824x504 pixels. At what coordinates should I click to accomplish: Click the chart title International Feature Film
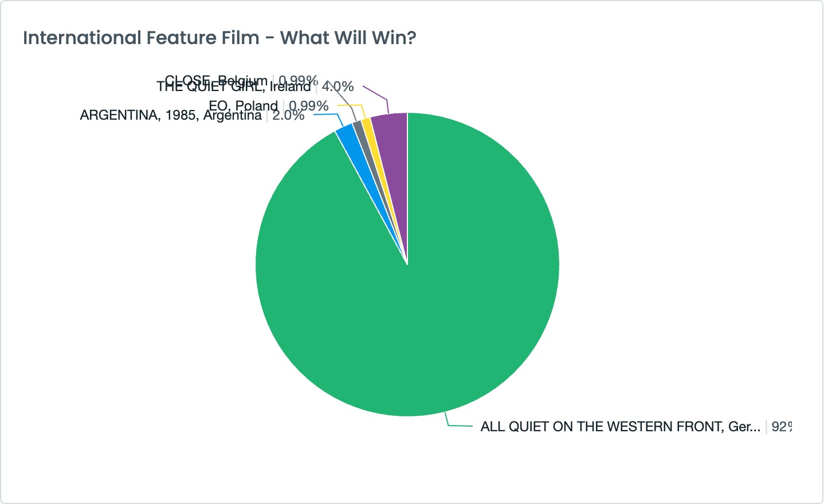point(219,38)
